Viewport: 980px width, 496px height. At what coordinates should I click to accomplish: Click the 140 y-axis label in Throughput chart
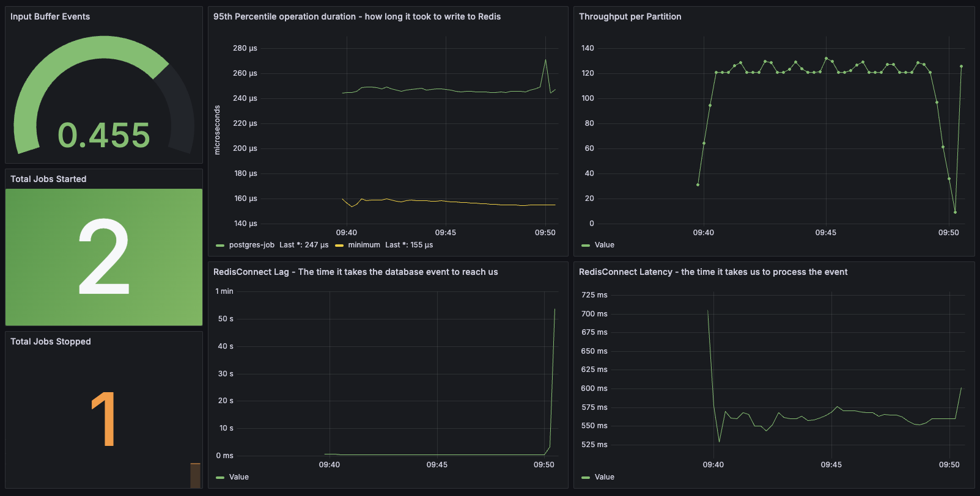[588, 48]
